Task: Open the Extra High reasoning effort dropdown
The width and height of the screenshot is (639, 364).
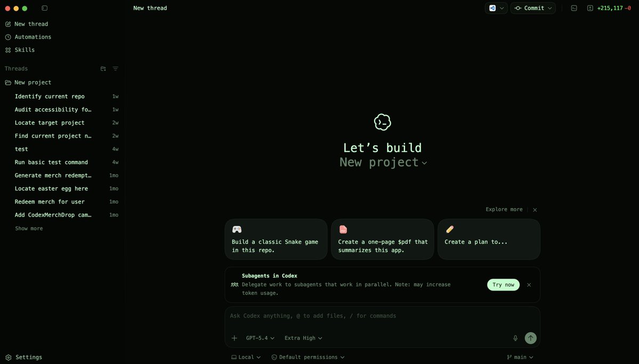Action: coord(303,338)
